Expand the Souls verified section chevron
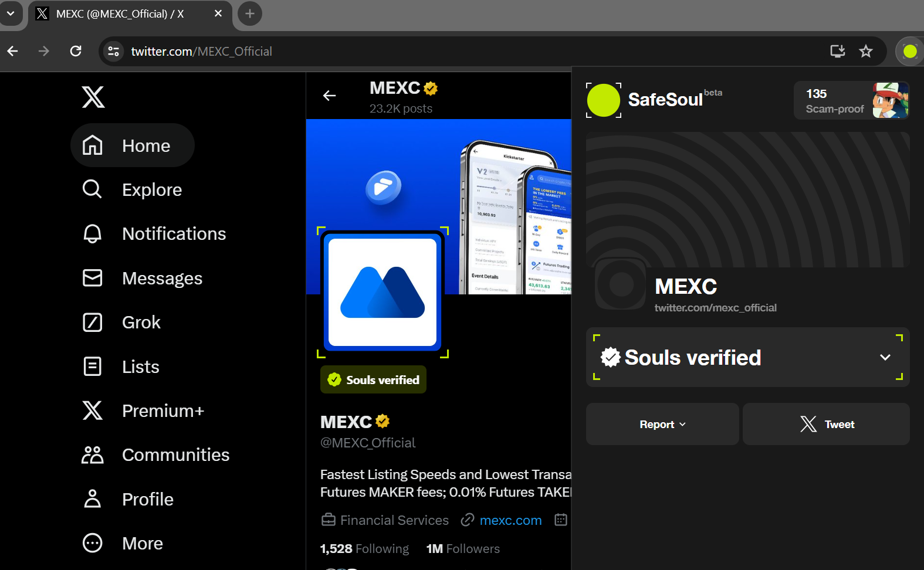The width and height of the screenshot is (924, 570). click(x=885, y=357)
